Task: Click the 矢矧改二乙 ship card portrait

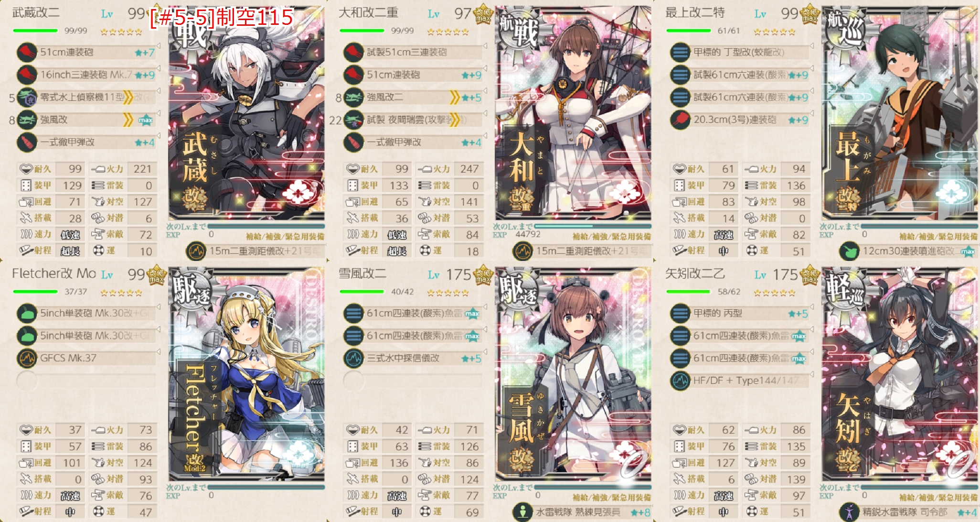Action: pos(900,375)
